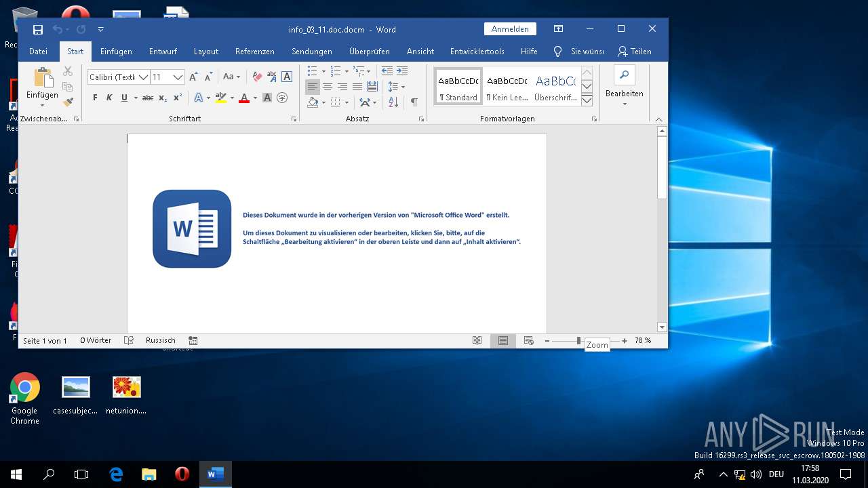Screen dimensions: 868x488
Task: Toggle left text alignment
Action: (313, 87)
